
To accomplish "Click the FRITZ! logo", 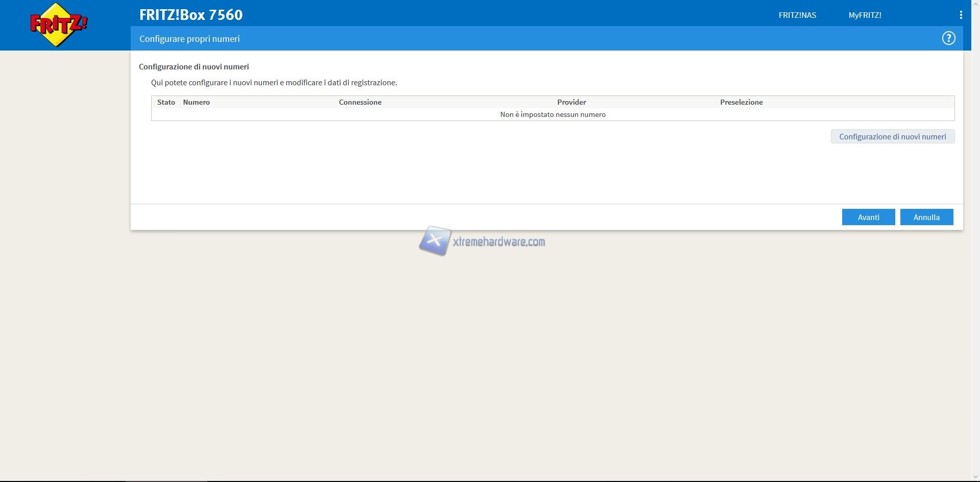I will coord(59,25).
